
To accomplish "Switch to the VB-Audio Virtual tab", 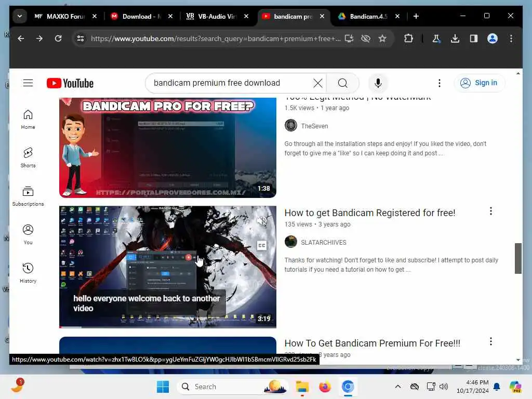I will [212, 16].
